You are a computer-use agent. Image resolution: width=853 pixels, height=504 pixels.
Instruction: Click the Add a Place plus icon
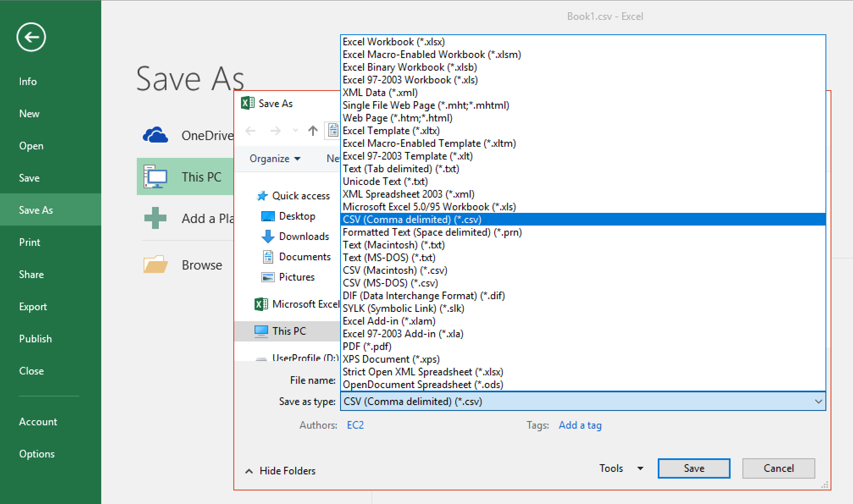click(155, 218)
